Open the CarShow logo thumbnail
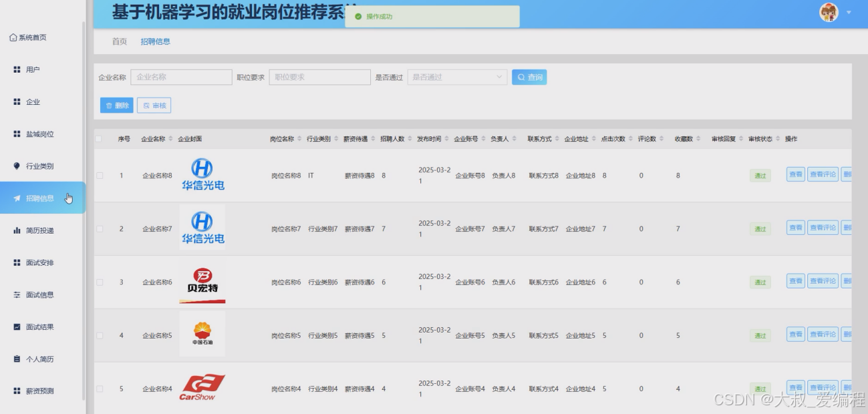 click(202, 387)
